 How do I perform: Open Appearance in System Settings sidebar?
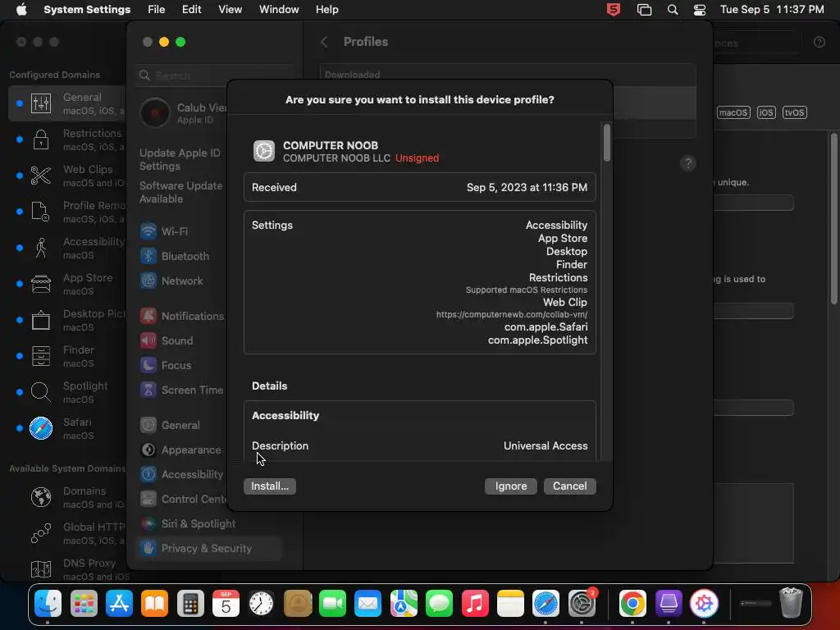coord(181,450)
